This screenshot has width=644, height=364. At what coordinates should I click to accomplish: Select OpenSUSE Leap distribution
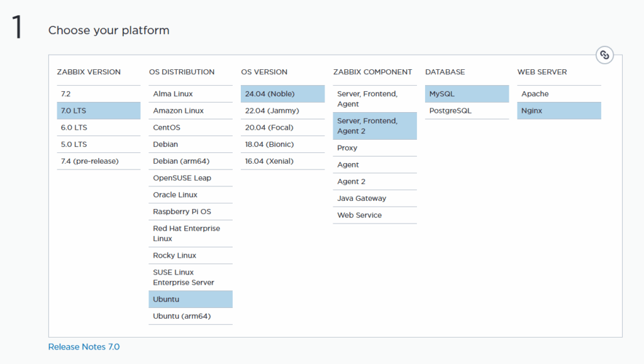(x=191, y=178)
